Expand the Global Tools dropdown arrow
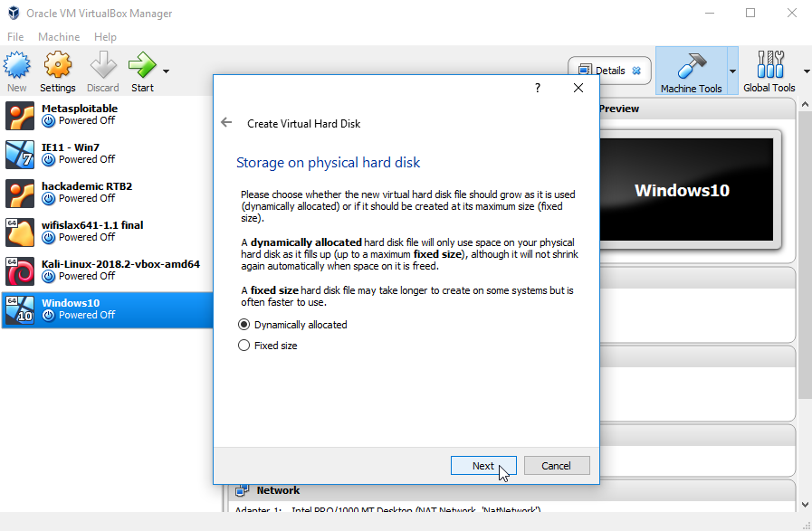The width and height of the screenshot is (812, 531). [x=806, y=71]
